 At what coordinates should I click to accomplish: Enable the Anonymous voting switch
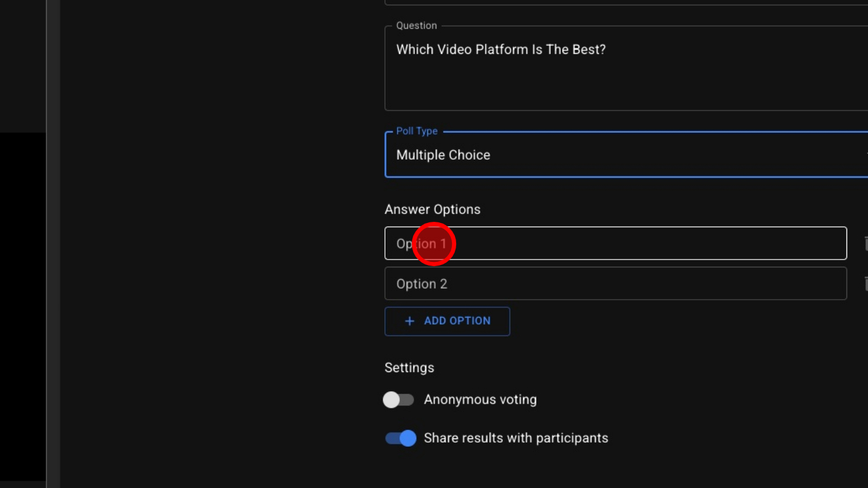tap(399, 399)
